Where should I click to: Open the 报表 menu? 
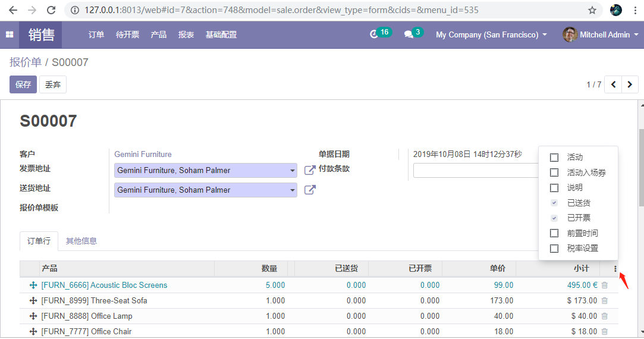(x=186, y=35)
